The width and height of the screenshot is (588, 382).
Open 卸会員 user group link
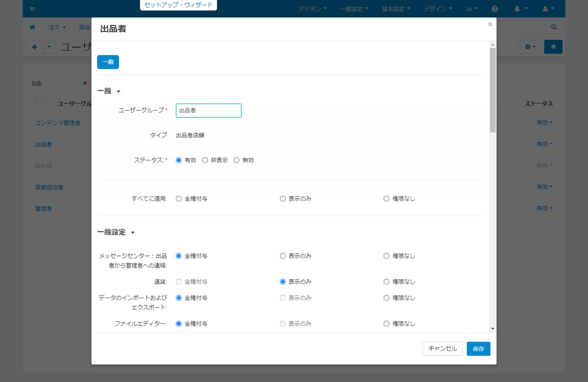pos(44,166)
